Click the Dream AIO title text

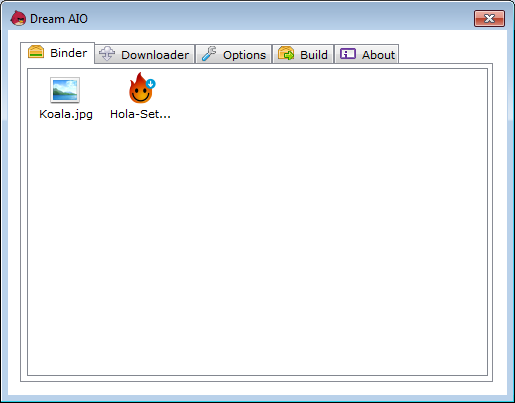(x=59, y=19)
